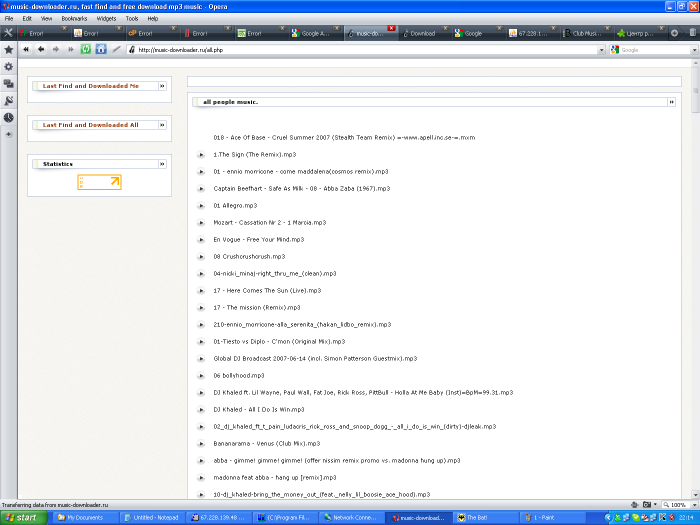Play Mozart Cassation Nr 2 track

(x=201, y=223)
